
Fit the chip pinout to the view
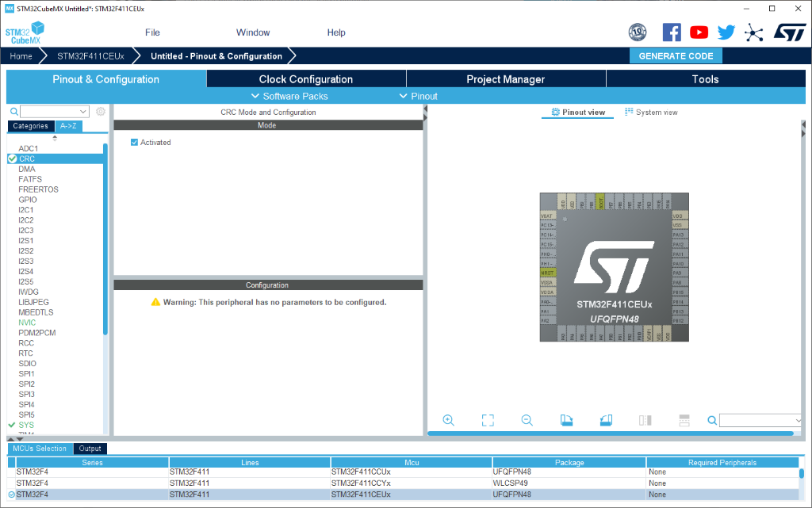pyautogui.click(x=488, y=420)
